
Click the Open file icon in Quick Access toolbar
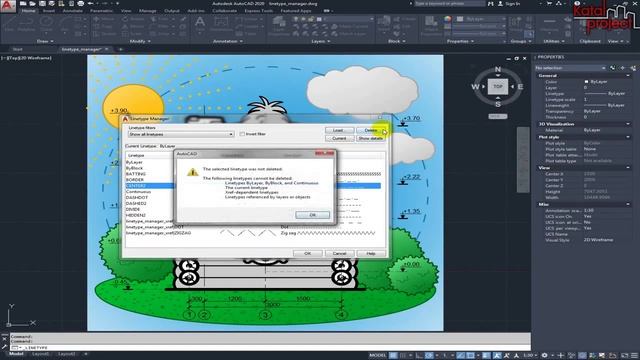tap(32, 3)
